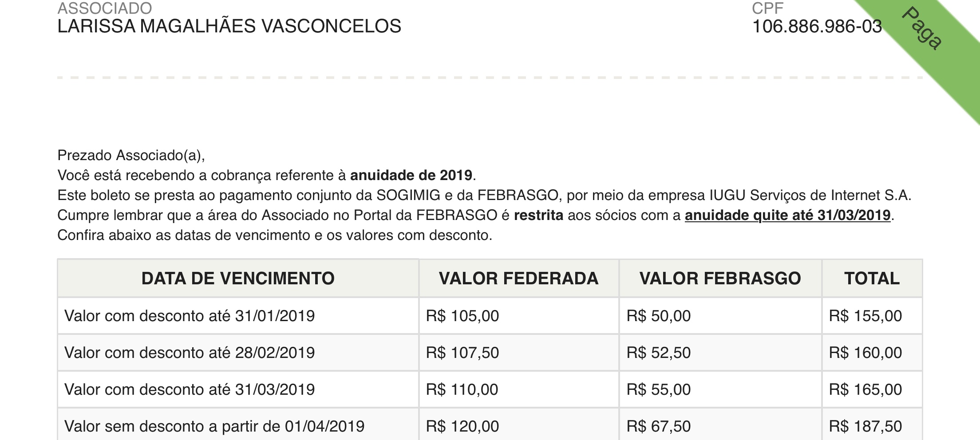
Task: Select the no-discount row from 01/04/2019
Action: 214,426
